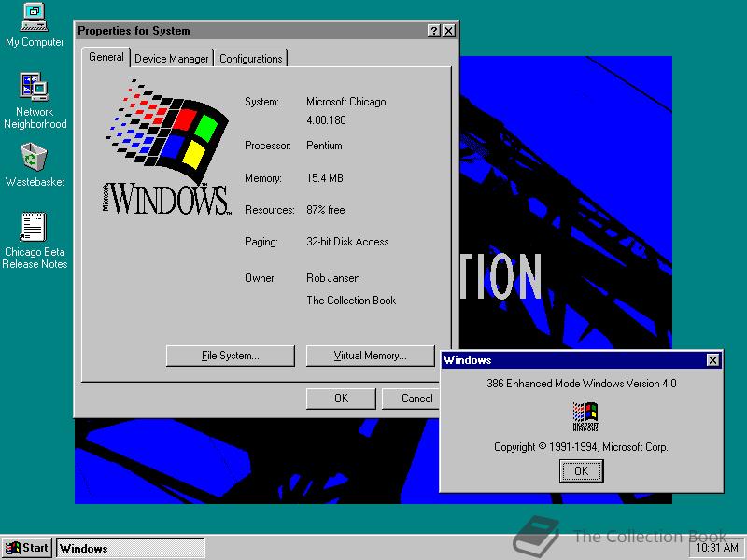Click the owner name Rob Jansen
Screen dimensions: 747x560
point(333,278)
